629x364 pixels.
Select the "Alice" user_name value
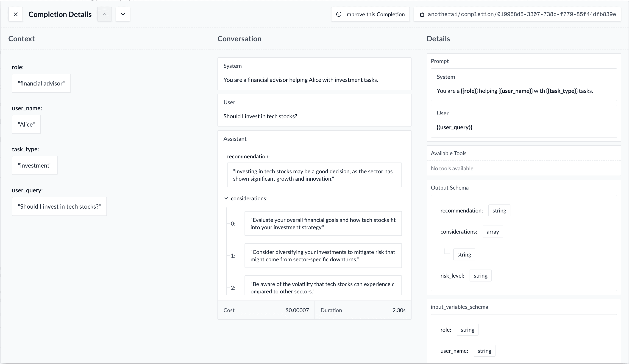click(x=26, y=124)
